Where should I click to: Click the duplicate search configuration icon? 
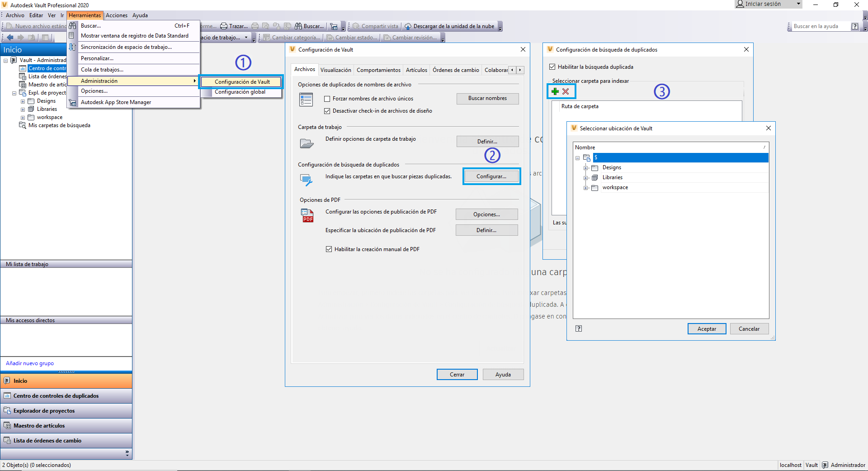click(x=306, y=180)
